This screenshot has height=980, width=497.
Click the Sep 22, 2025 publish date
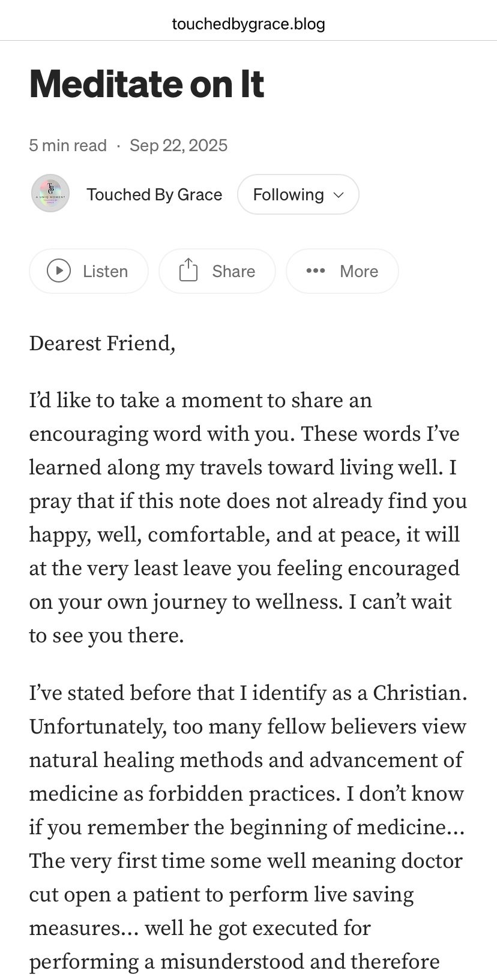178,145
